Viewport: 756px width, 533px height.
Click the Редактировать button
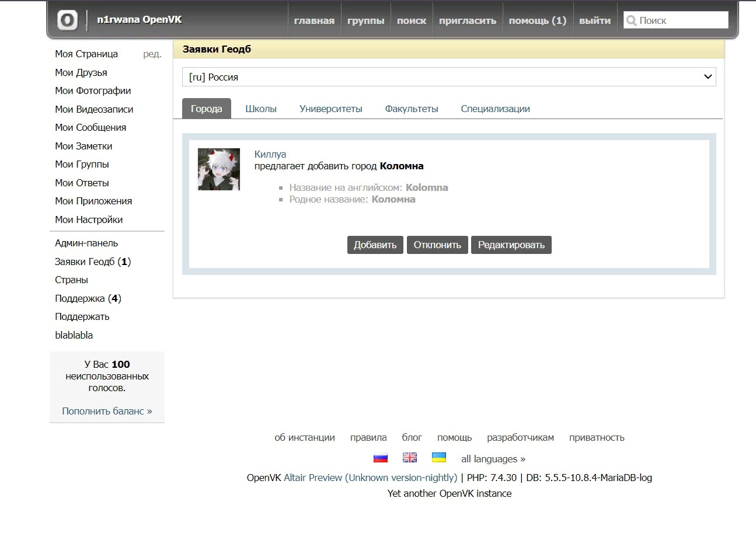pos(511,245)
